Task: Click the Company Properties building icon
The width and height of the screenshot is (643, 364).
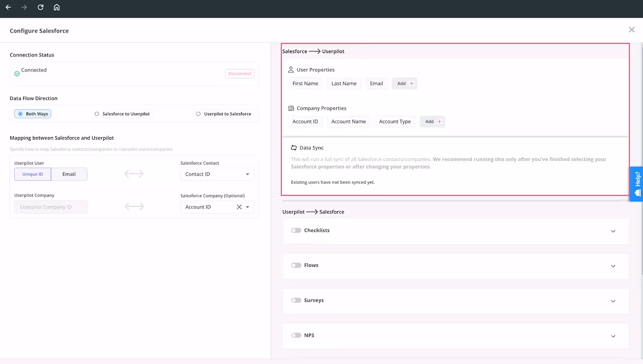Action: coord(291,108)
